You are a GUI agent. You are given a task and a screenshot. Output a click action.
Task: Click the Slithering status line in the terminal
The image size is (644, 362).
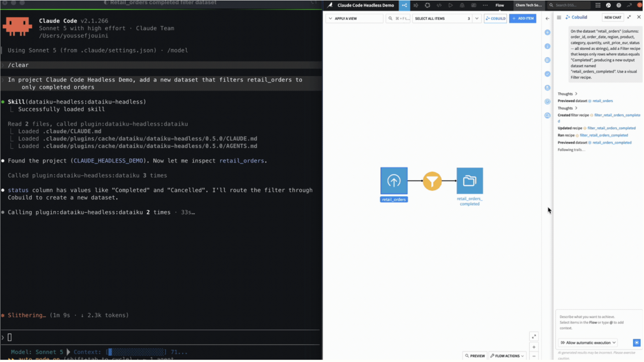65,315
